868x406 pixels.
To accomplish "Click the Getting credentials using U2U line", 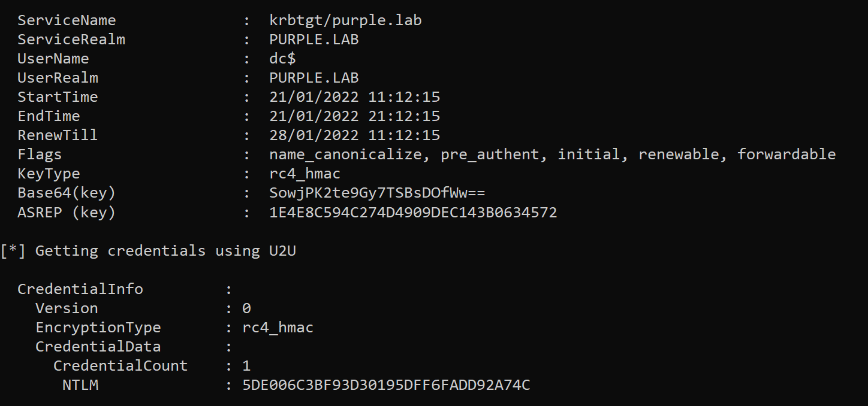I will [x=149, y=251].
